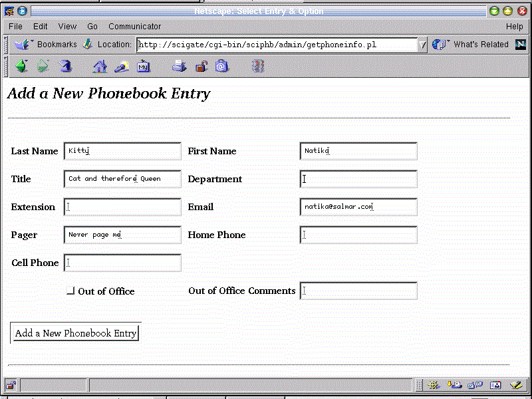Click the Search toolbar icon

tap(122, 66)
